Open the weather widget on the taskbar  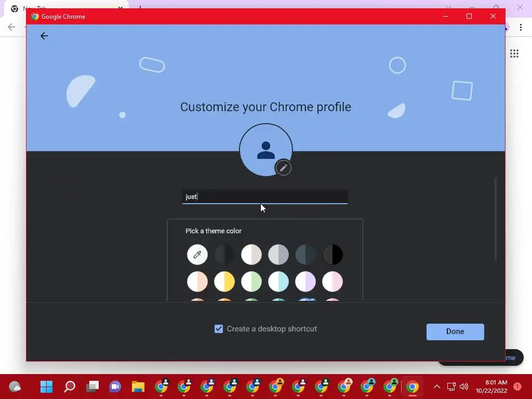pyautogui.click(x=15, y=387)
